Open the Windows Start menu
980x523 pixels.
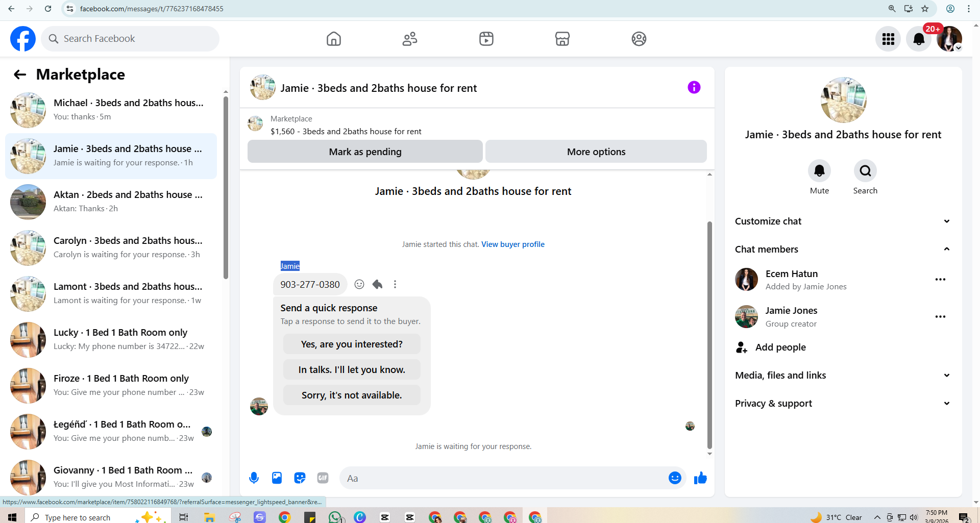(12, 517)
